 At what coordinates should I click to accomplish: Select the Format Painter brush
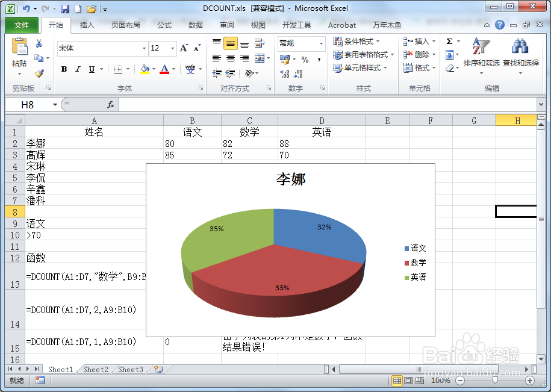tap(39, 73)
